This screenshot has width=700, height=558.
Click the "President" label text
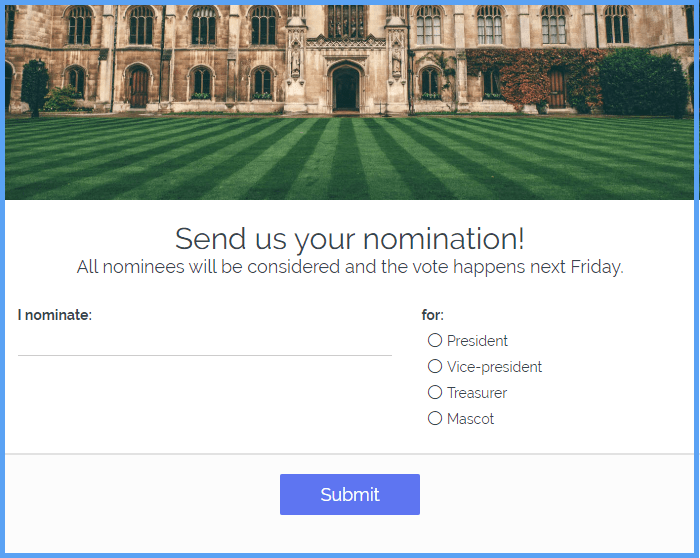tap(477, 341)
